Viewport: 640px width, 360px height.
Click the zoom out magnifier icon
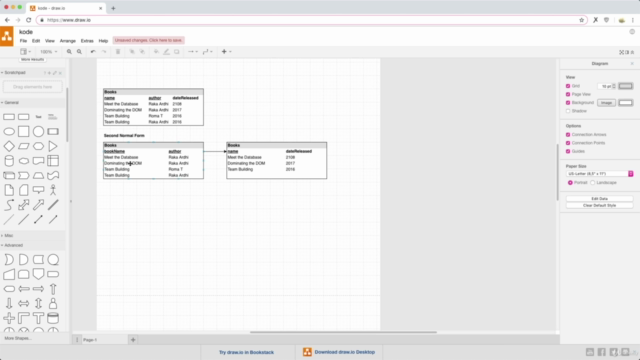[x=79, y=52]
